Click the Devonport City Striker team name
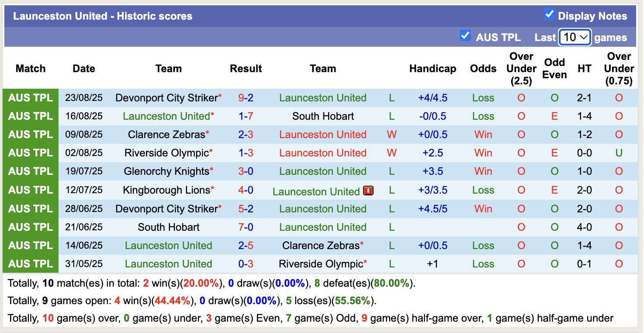This screenshot has height=333, width=644. pyautogui.click(x=166, y=97)
